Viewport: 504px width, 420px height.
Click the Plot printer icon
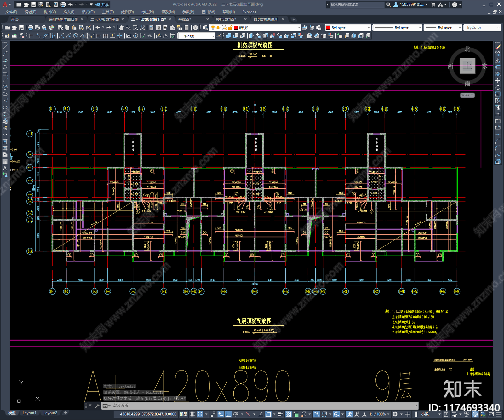30,28
